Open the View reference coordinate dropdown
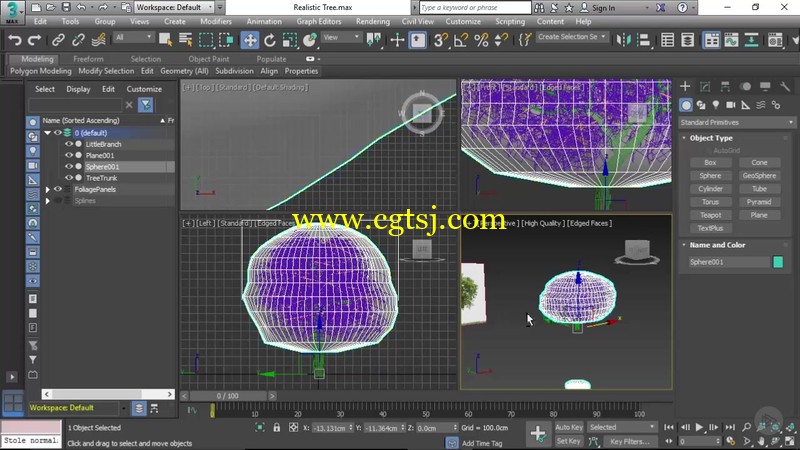 341,37
